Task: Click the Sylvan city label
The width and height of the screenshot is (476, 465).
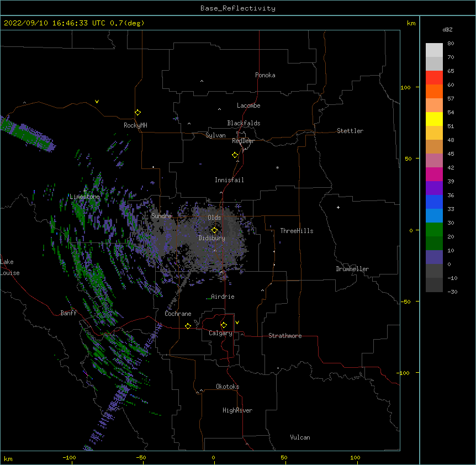Action: tap(215, 135)
